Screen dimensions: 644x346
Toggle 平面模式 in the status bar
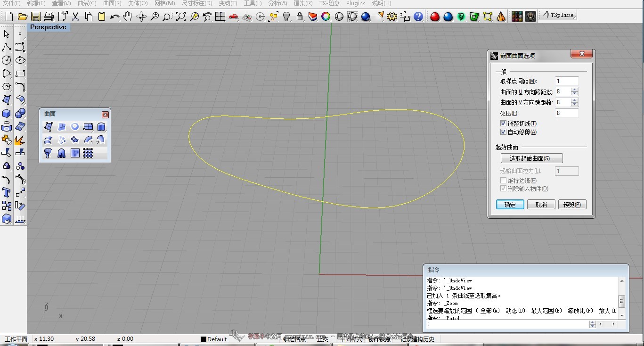[x=351, y=339]
